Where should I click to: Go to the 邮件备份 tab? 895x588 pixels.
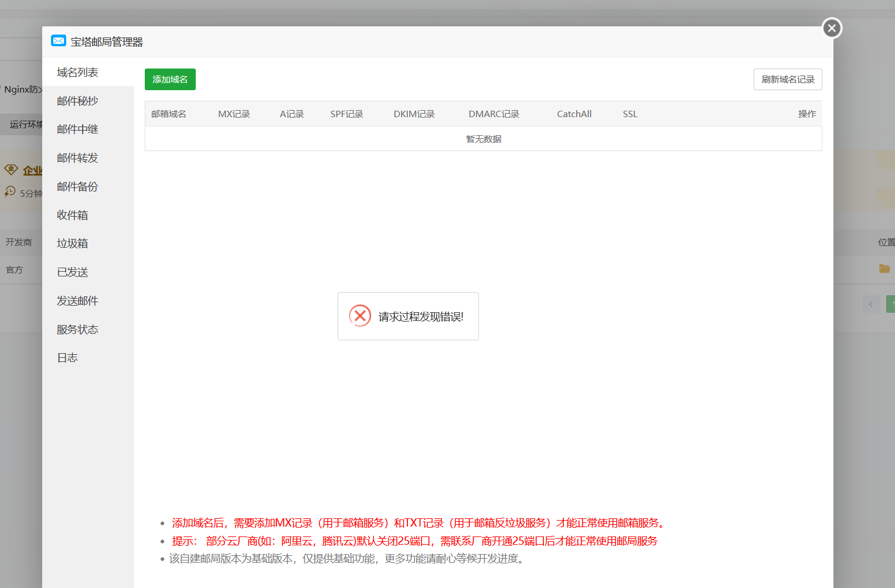pyautogui.click(x=88, y=186)
